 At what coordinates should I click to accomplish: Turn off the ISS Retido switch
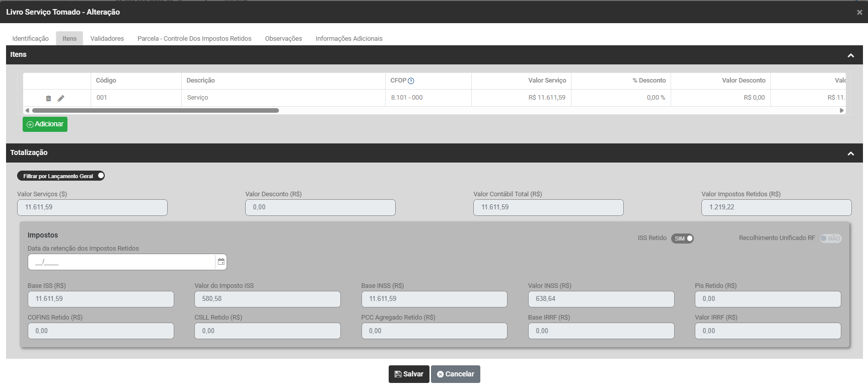click(x=682, y=239)
